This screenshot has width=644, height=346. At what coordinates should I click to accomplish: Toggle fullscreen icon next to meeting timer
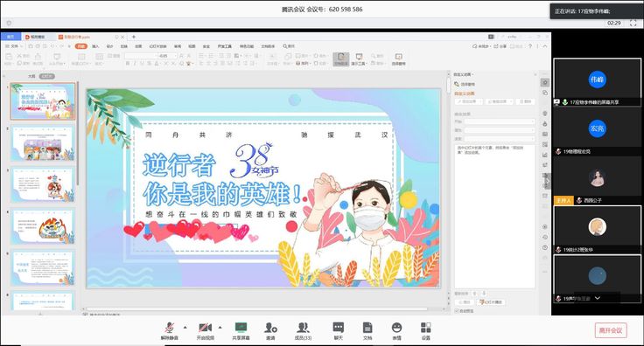click(633, 23)
